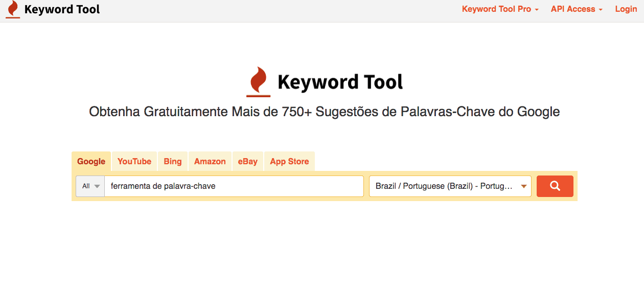This screenshot has height=285, width=644.
Task: Switch to the Amazon tab
Action: tap(210, 161)
